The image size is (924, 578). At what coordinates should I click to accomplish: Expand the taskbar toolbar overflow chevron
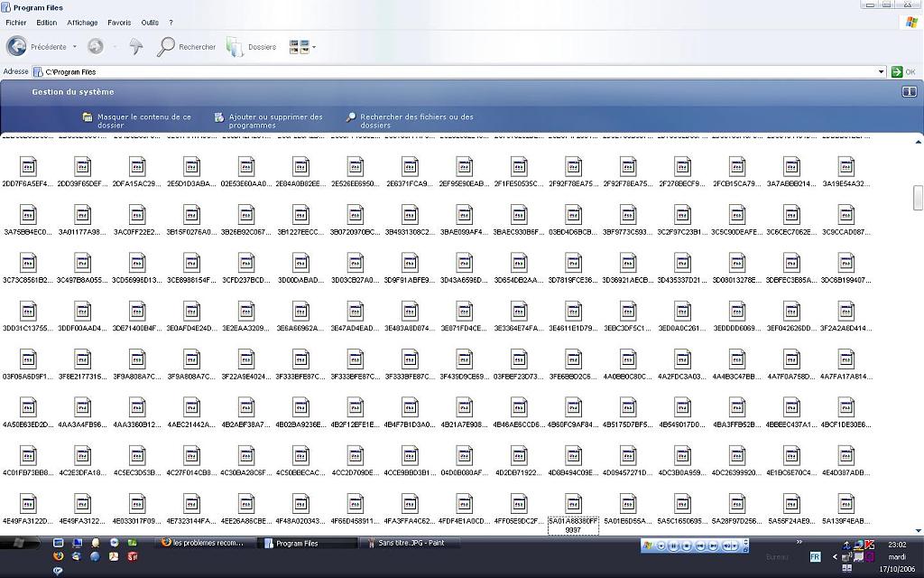[799, 542]
